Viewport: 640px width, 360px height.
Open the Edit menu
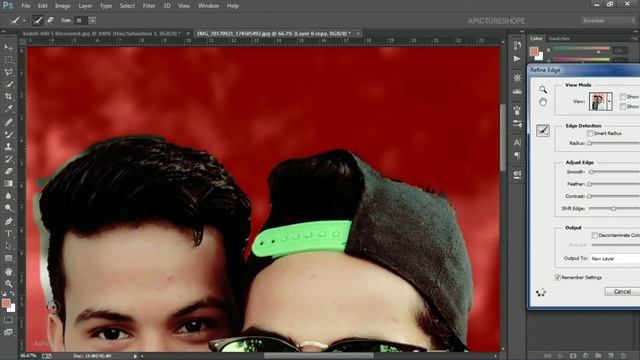click(42, 6)
